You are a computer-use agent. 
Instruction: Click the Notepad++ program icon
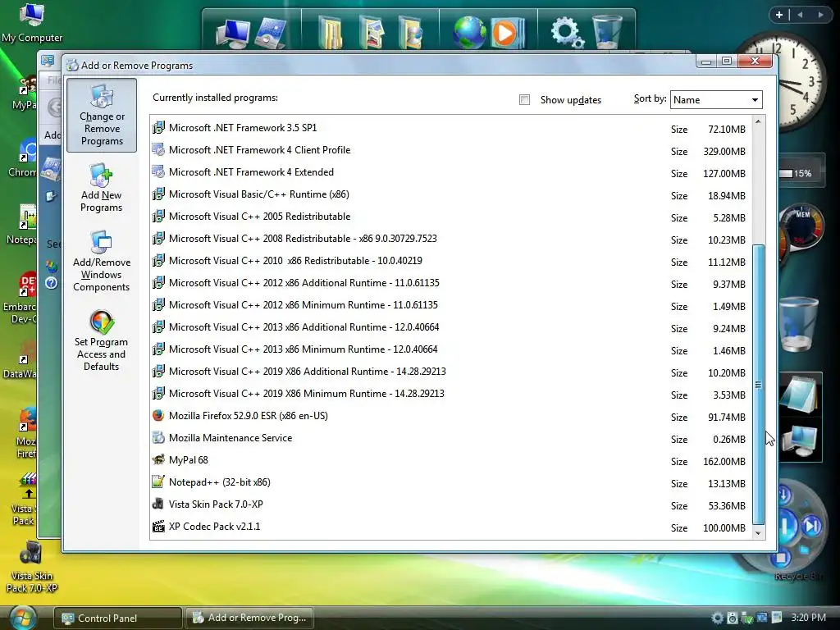(x=158, y=482)
